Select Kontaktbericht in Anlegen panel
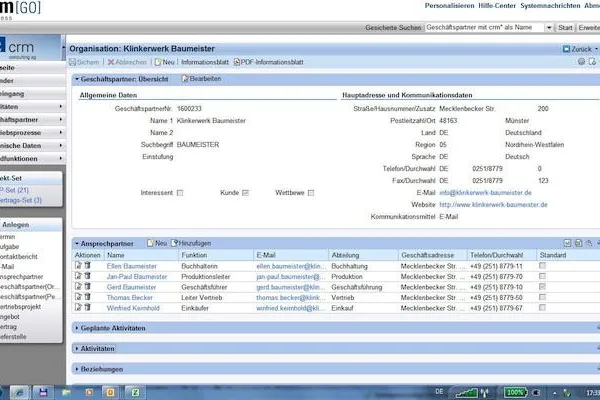Image resolution: width=600 pixels, height=400 pixels. click(19, 256)
